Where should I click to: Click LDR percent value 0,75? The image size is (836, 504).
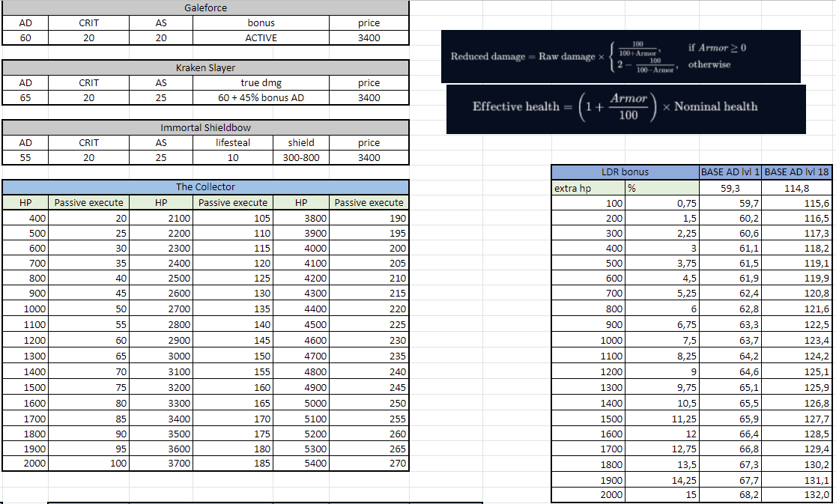point(662,203)
